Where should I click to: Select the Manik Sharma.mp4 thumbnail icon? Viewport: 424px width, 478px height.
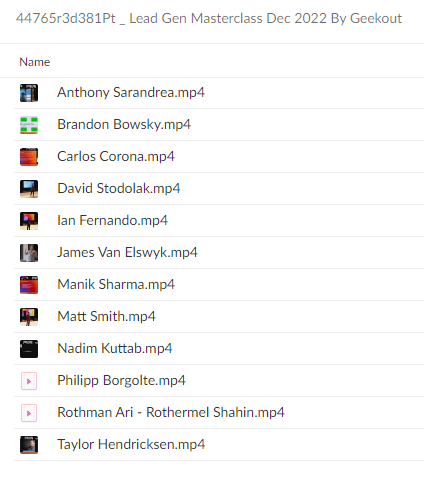[29, 285]
